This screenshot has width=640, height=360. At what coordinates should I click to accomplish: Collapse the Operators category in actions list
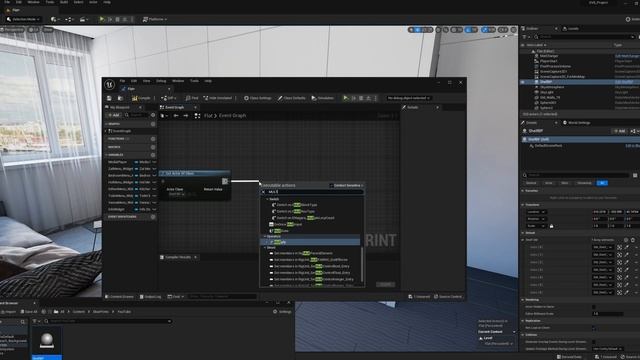(x=264, y=236)
